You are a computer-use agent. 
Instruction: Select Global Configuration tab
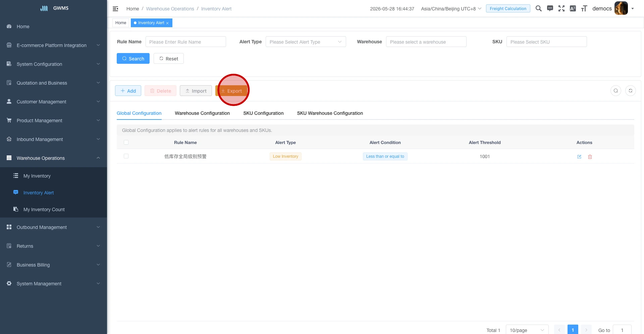139,113
